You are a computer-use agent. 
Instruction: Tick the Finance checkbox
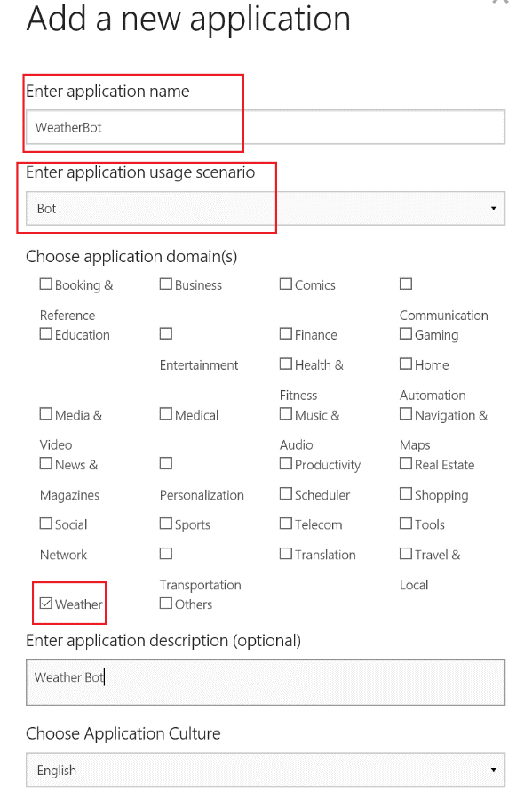coord(286,333)
